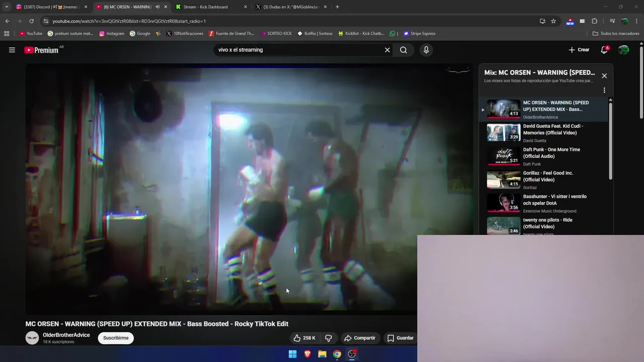Open OlderBrotherAdvice channel avatar
This screenshot has width=644, height=362.
32,338
